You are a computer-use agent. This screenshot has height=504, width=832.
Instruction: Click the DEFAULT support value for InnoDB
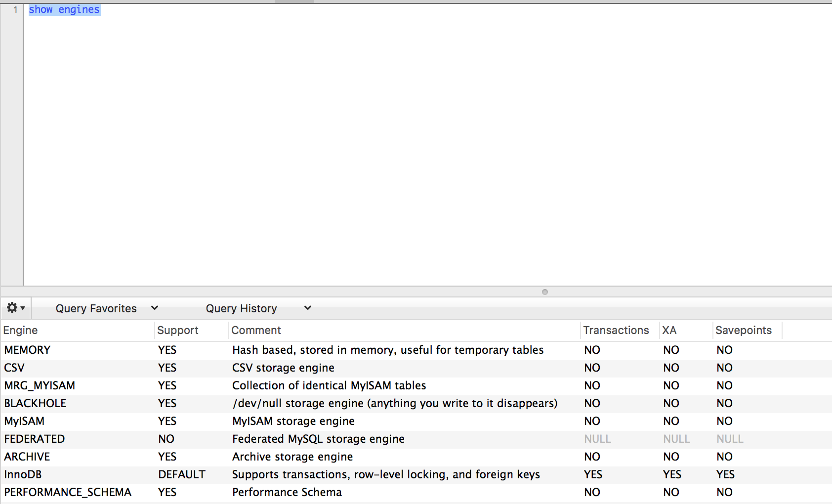click(x=181, y=474)
